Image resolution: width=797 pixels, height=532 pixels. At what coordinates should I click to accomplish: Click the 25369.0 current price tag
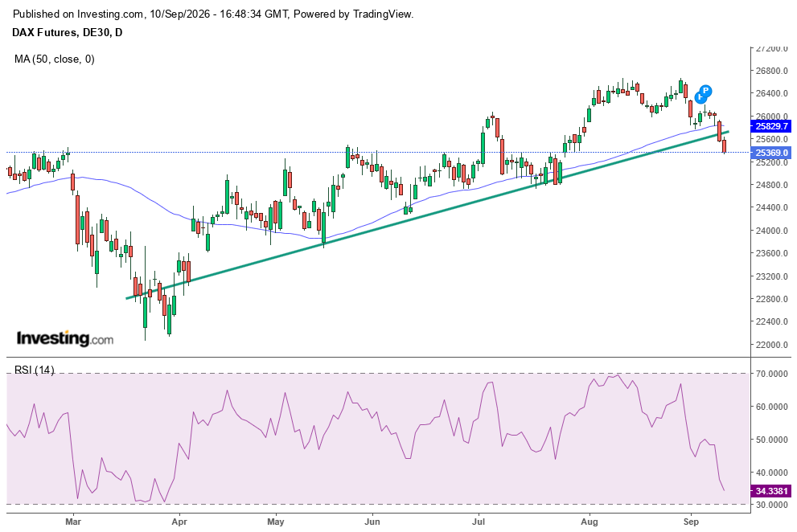[771, 153]
